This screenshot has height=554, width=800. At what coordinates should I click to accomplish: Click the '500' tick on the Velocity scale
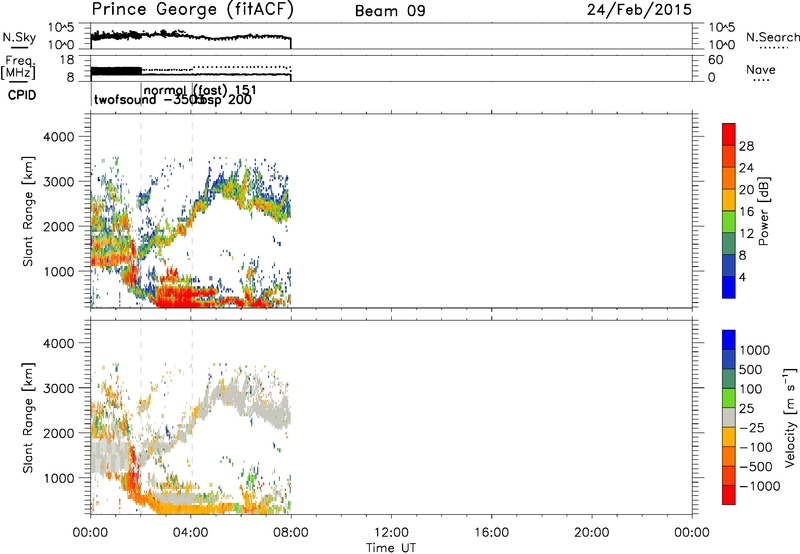click(x=753, y=370)
